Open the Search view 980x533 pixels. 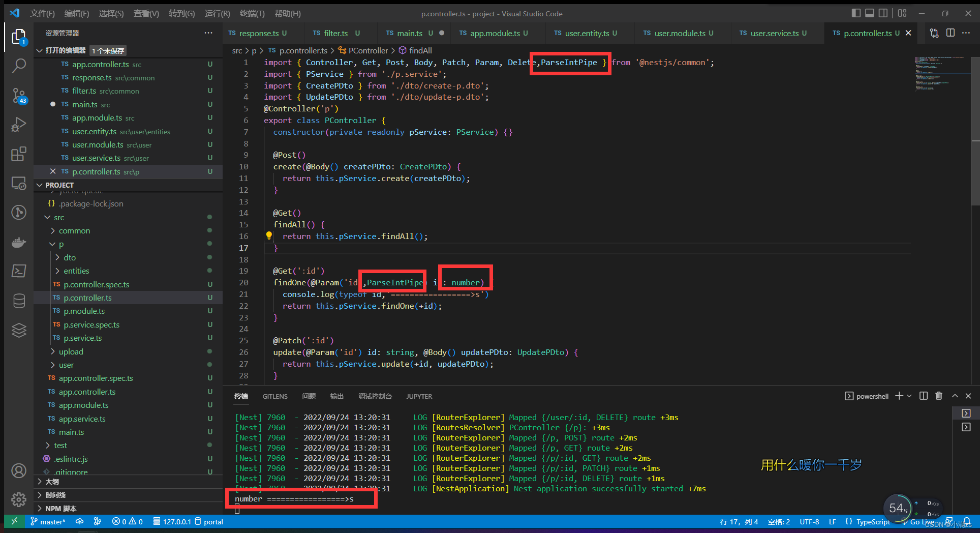[19, 66]
